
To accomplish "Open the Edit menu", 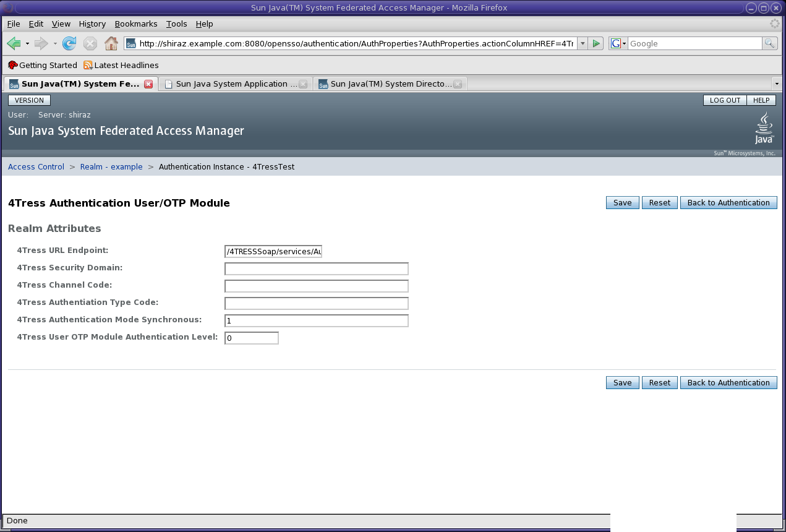I will (36, 24).
